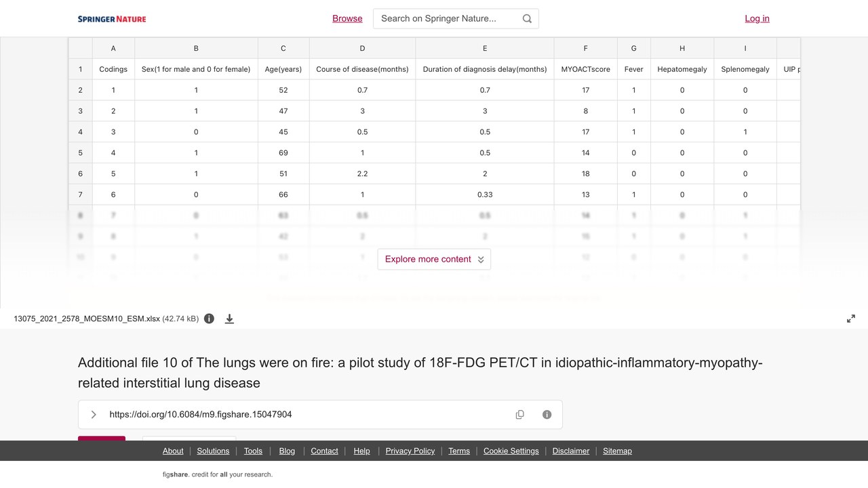Open the Blog footer link
868x488 pixels.
(x=287, y=451)
